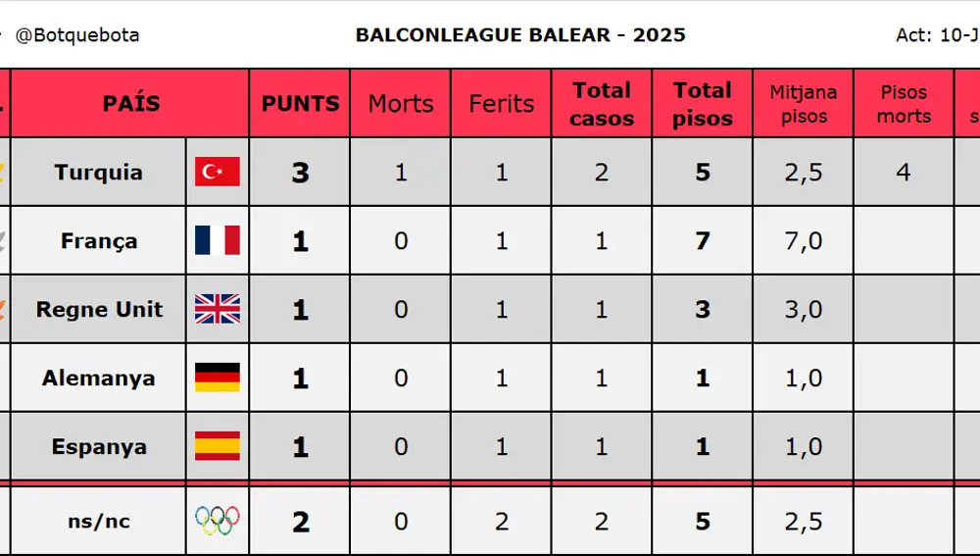Select the Turquia country name cell
980x556 pixels.
[98, 172]
